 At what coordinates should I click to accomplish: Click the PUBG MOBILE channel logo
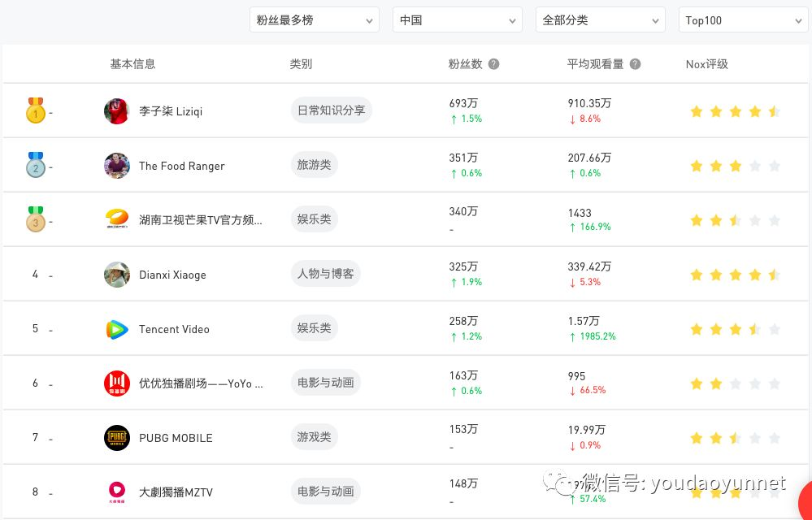point(117,438)
